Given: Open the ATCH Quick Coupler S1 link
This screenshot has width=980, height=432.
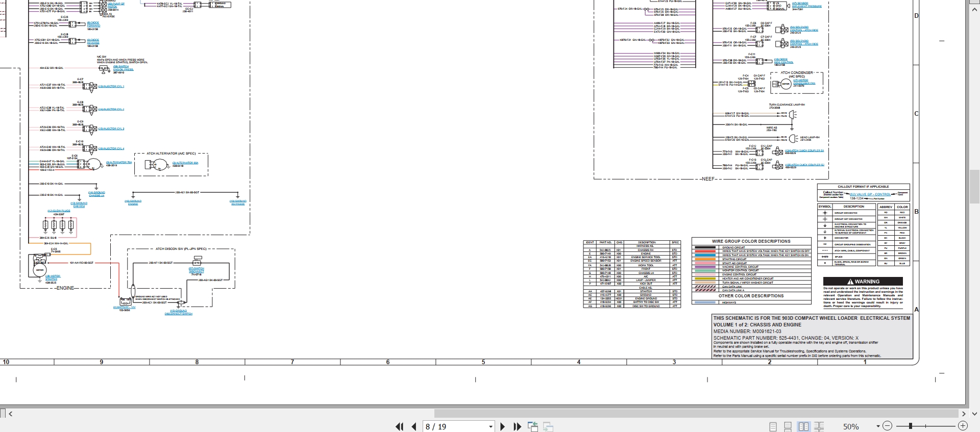Looking at the screenshot, I should coord(804,150).
